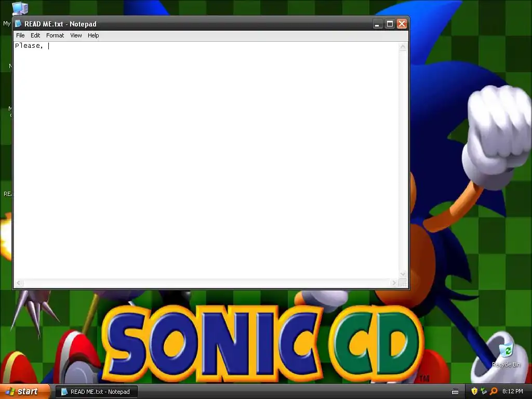Screen dimensions: 532x399
Task: Close the READ ME.txt Notepad window
Action: 402,24
